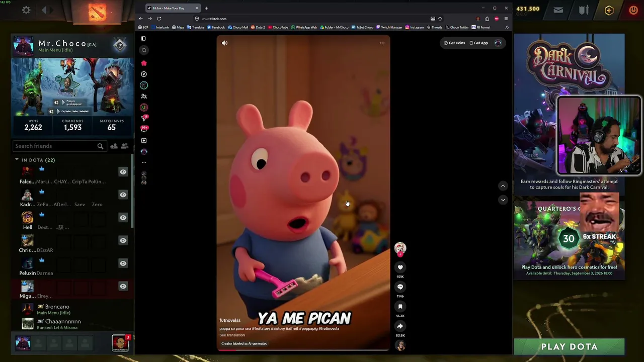Spectate Chris's match via eye icon

point(123,240)
